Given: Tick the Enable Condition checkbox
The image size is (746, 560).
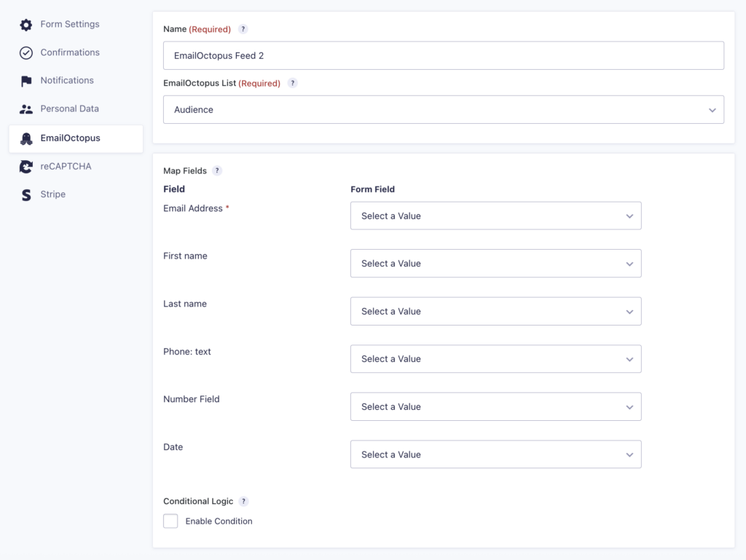Looking at the screenshot, I should click(170, 521).
